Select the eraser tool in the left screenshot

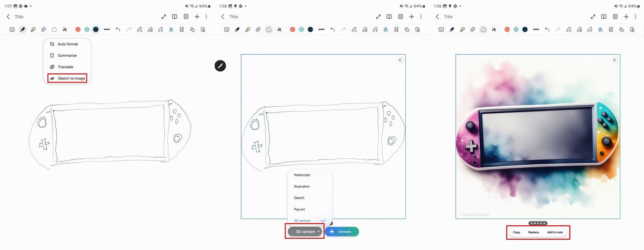[x=43, y=30]
